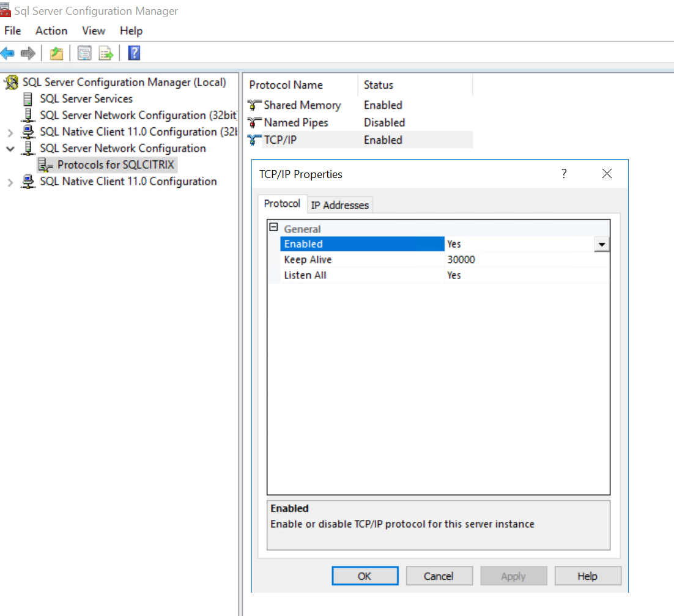Close the TCP/IP Properties dialog
Image resolution: width=674 pixels, height=616 pixels.
coord(607,174)
